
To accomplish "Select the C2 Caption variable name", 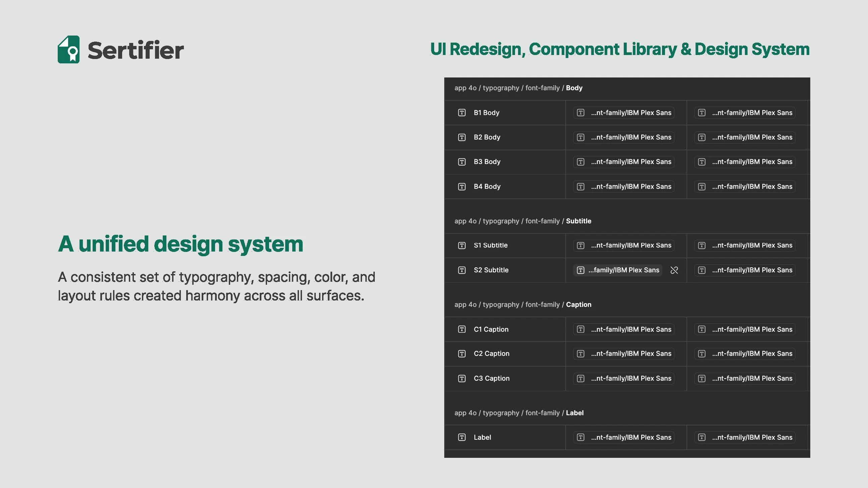I will tap(491, 354).
